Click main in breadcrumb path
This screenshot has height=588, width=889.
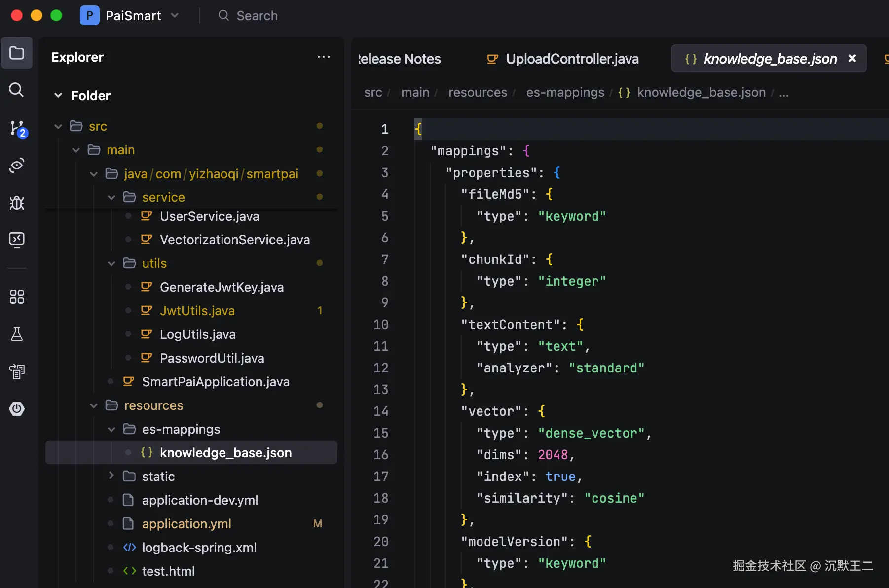415,92
